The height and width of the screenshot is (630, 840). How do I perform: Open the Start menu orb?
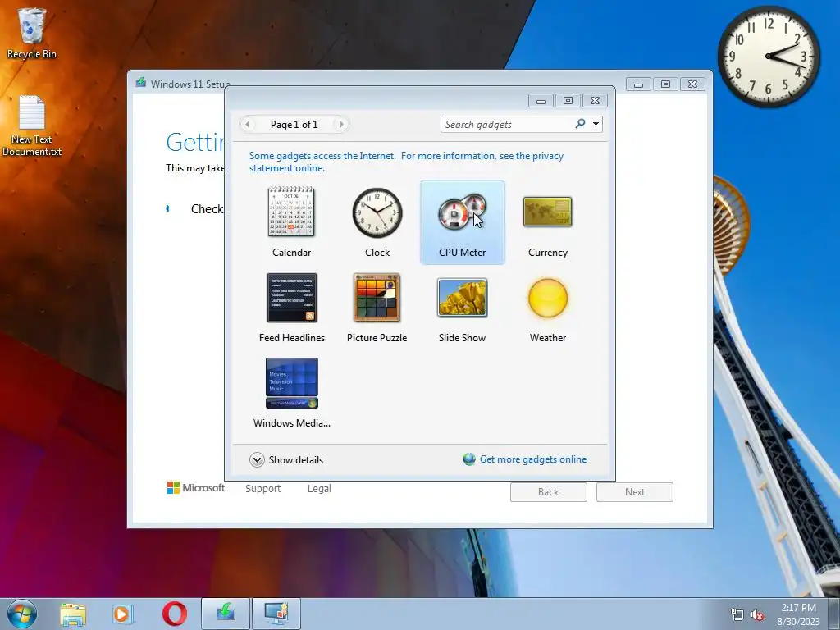click(22, 614)
